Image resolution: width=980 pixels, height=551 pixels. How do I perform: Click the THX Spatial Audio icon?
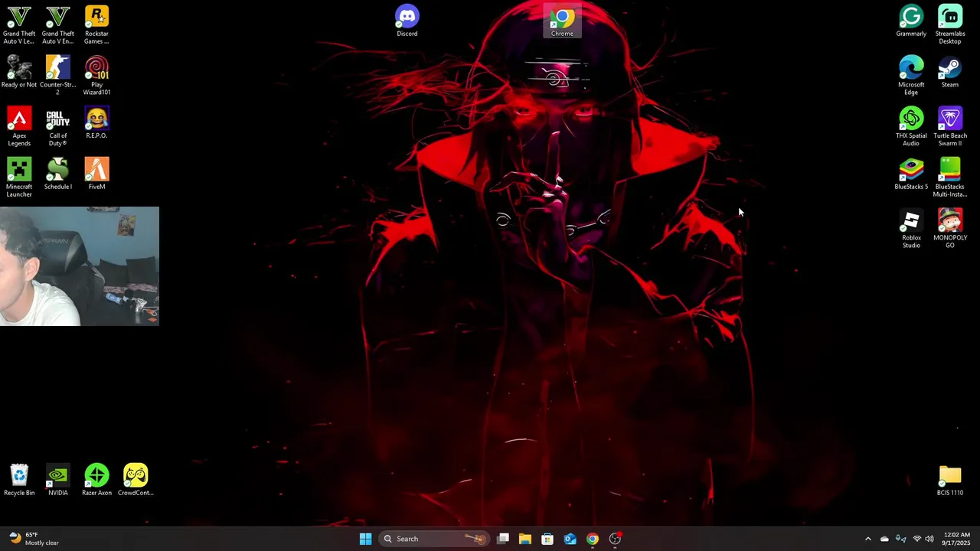(911, 127)
